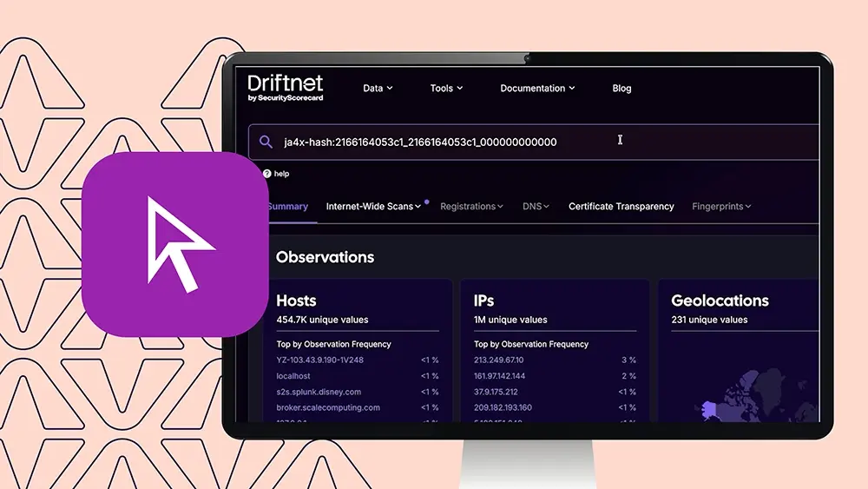The width and height of the screenshot is (868, 489).
Task: Click the 3 % value for 213.249.67.10
Action: [x=628, y=360]
